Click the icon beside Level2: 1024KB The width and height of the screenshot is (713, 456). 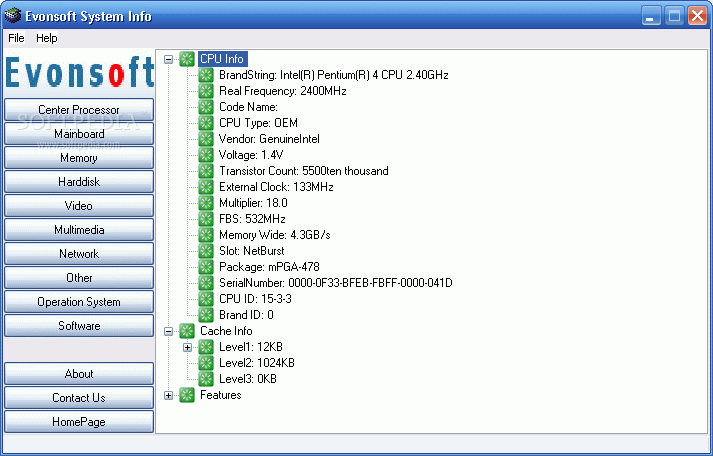[206, 363]
